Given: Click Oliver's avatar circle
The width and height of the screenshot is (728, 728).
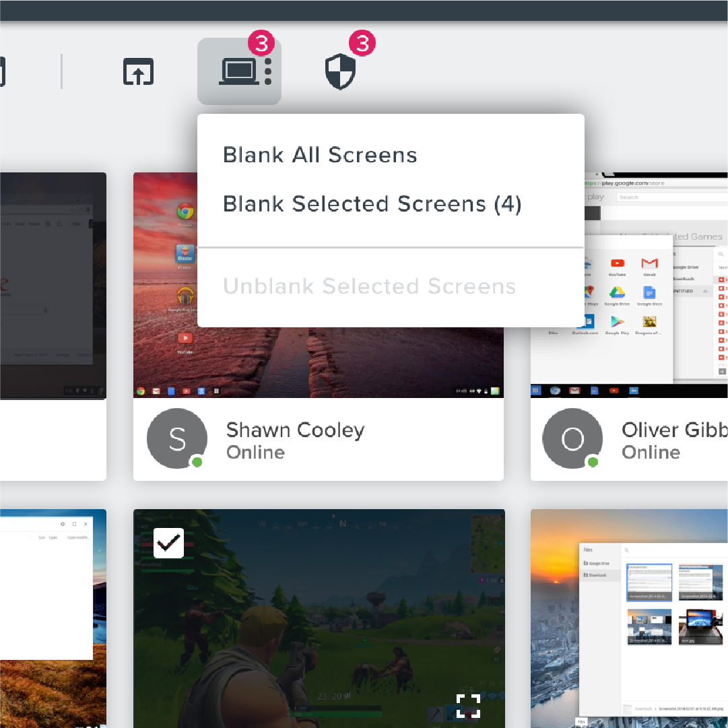Looking at the screenshot, I should (572, 439).
